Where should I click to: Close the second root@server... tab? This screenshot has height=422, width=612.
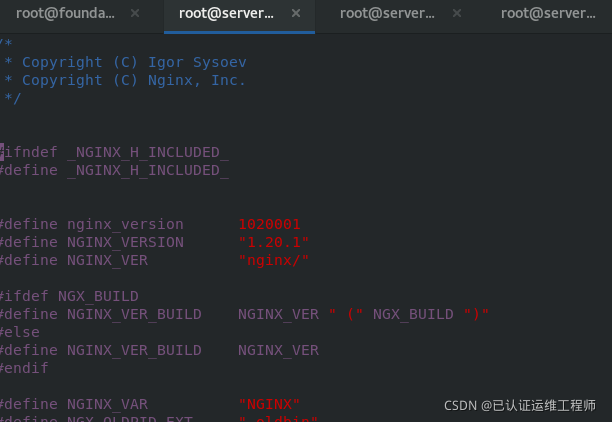[x=457, y=14]
